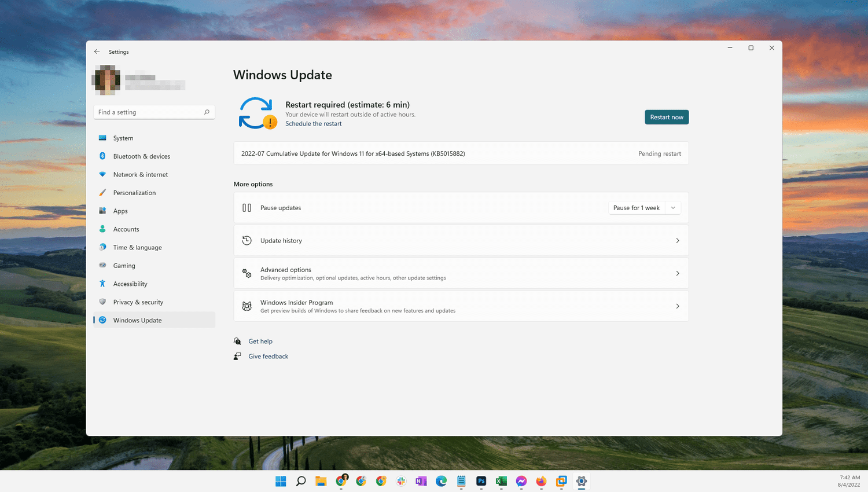Open Privacy & security settings
Image resolution: width=868 pixels, height=492 pixels.
pyautogui.click(x=154, y=302)
